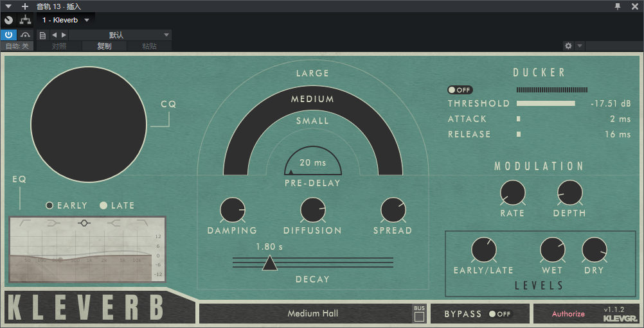Click the KLEVERB logo
Viewport: 644px width, 328px height.
[86, 307]
